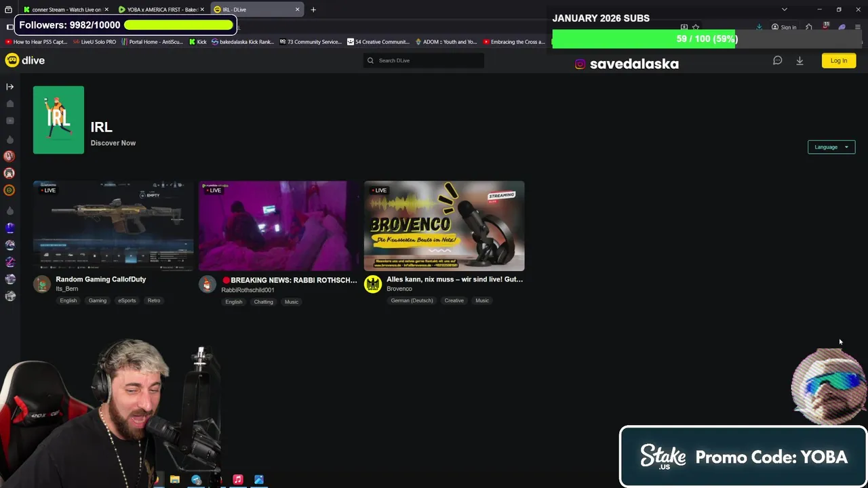
Task: Select the eSports tag
Action: point(127,300)
